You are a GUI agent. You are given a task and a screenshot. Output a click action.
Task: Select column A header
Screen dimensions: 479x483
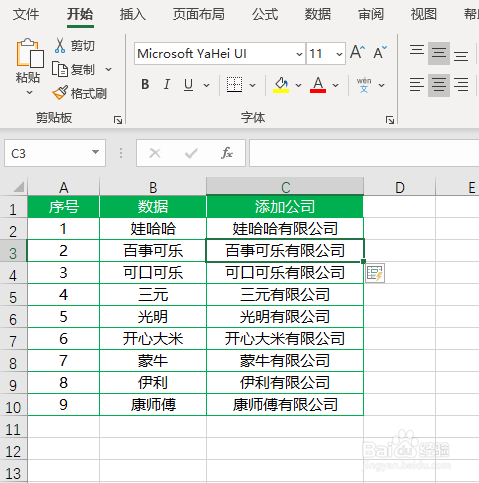click(x=63, y=187)
